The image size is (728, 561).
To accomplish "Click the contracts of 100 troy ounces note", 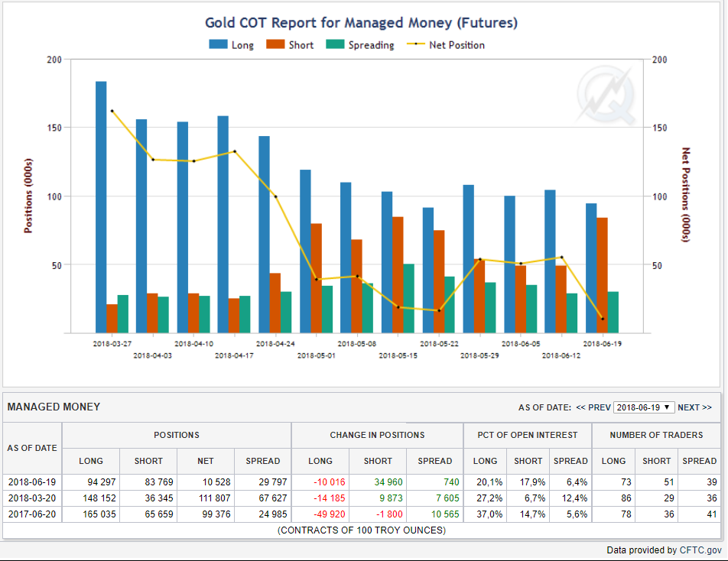I will [362, 530].
